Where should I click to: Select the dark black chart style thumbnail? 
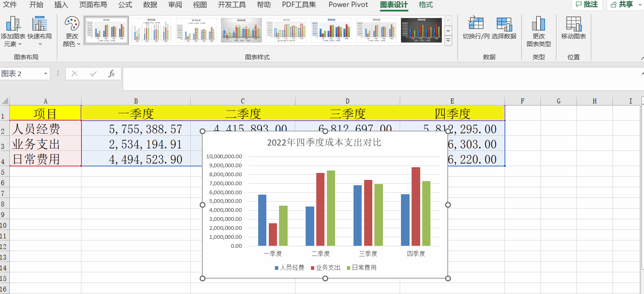click(421, 30)
